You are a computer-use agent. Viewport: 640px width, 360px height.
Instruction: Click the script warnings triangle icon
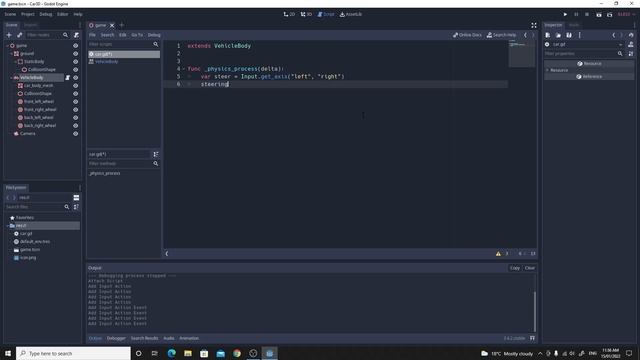click(x=498, y=253)
